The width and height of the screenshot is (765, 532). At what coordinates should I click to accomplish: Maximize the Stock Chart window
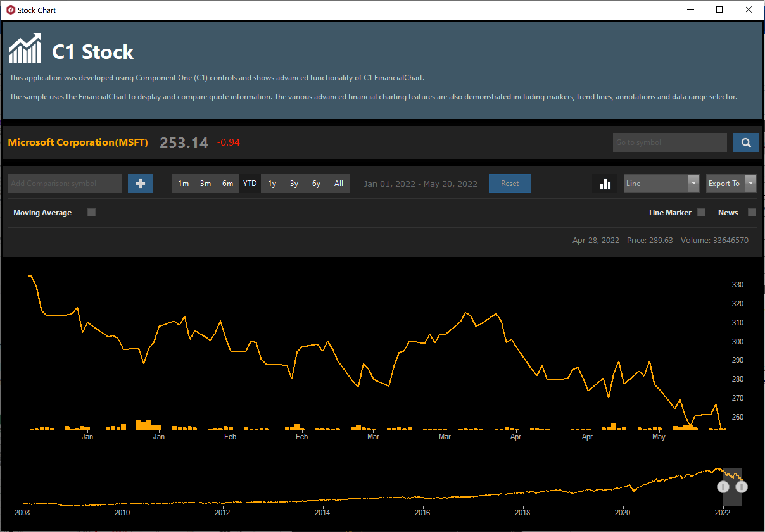point(719,10)
